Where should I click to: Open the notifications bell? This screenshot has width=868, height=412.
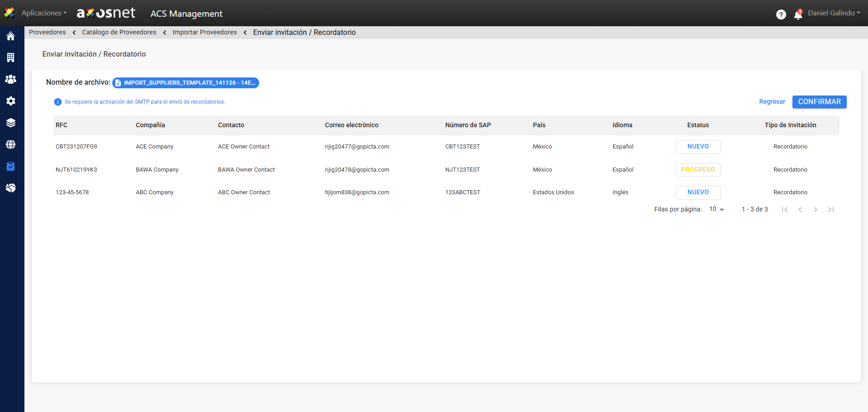[x=798, y=15]
